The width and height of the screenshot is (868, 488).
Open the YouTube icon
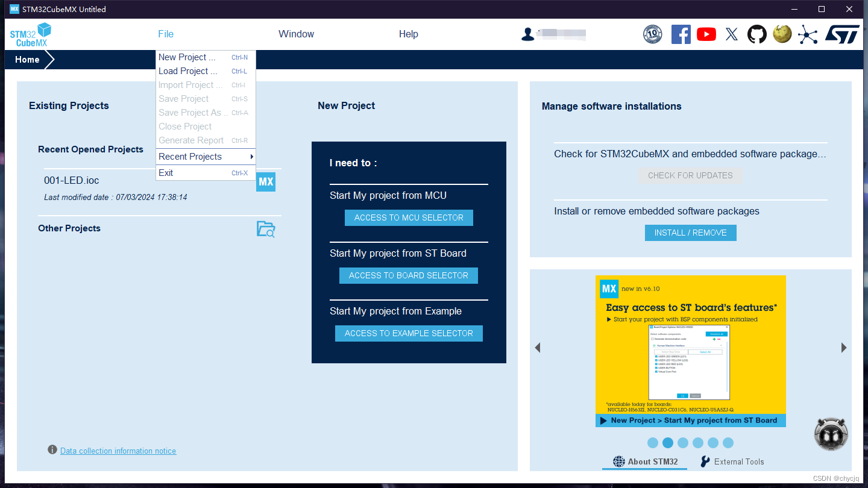[706, 34]
